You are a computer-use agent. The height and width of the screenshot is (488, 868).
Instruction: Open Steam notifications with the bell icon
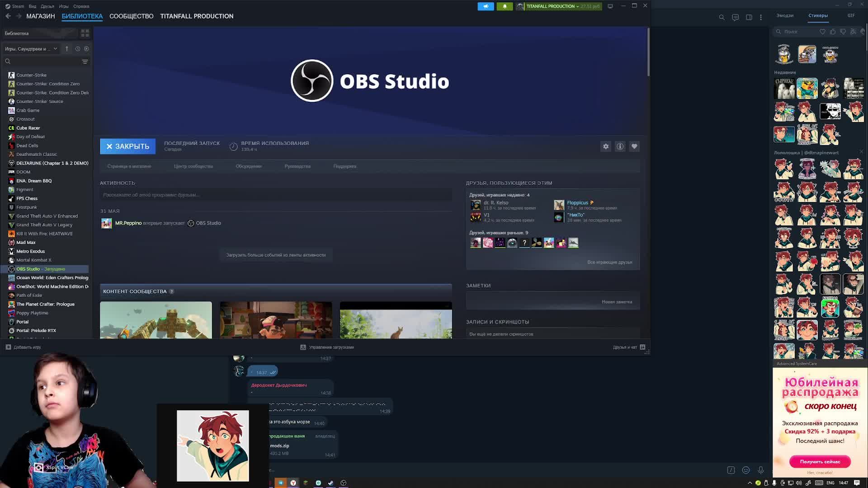(x=505, y=6)
